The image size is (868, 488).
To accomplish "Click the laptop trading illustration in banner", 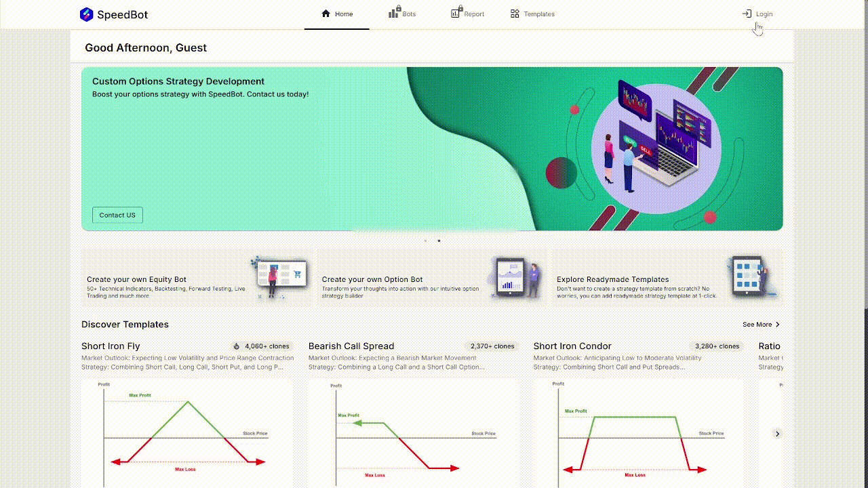I will click(x=656, y=148).
